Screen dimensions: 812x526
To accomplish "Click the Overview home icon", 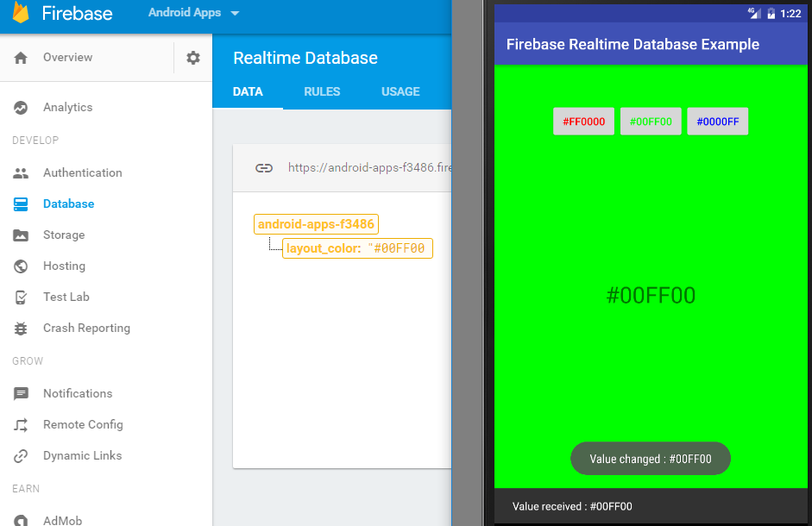I will point(21,58).
